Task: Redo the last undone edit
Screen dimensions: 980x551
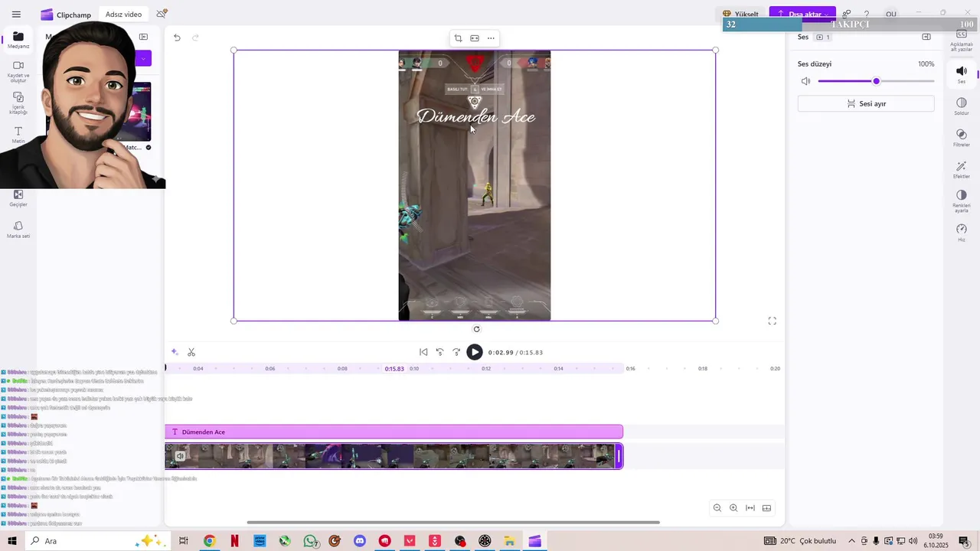Action: pyautogui.click(x=195, y=37)
